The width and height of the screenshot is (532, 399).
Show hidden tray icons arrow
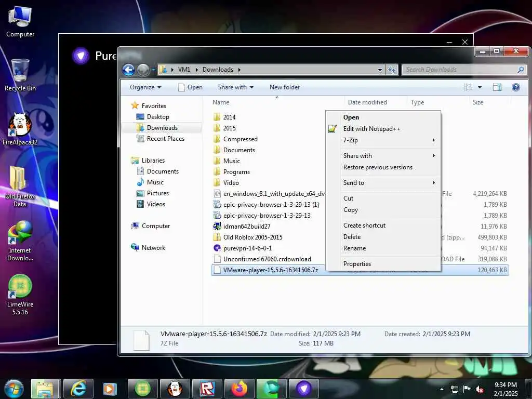pos(442,389)
